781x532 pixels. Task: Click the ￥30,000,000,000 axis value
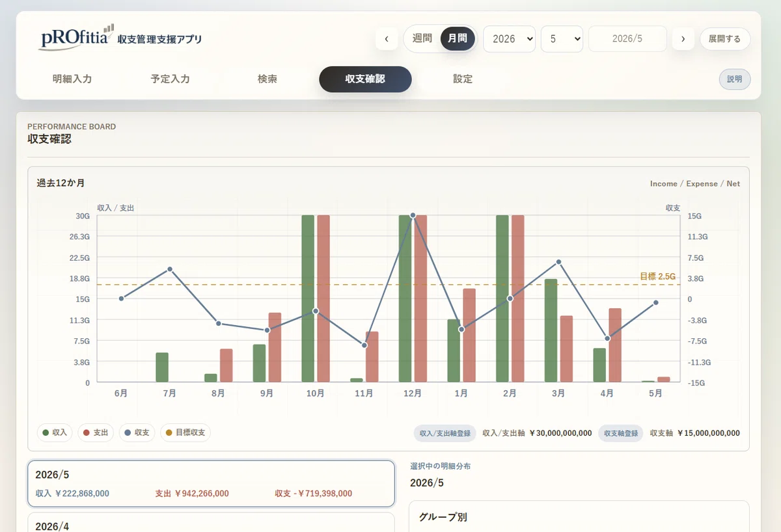click(x=560, y=433)
